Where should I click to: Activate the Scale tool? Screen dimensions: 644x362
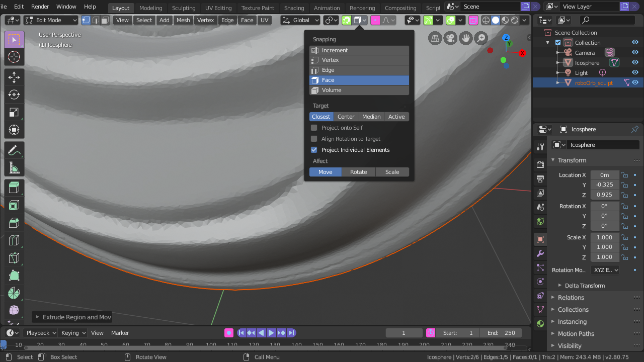pyautogui.click(x=14, y=112)
